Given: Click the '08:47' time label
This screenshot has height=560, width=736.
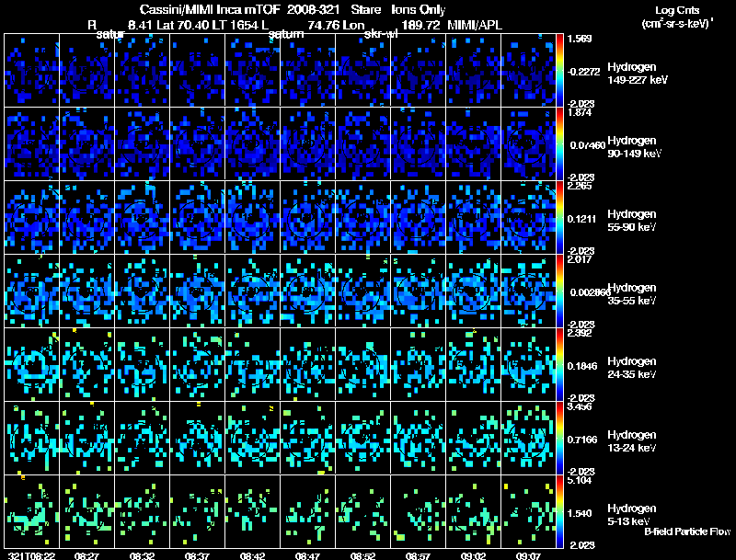Looking at the screenshot, I should coord(308,555).
